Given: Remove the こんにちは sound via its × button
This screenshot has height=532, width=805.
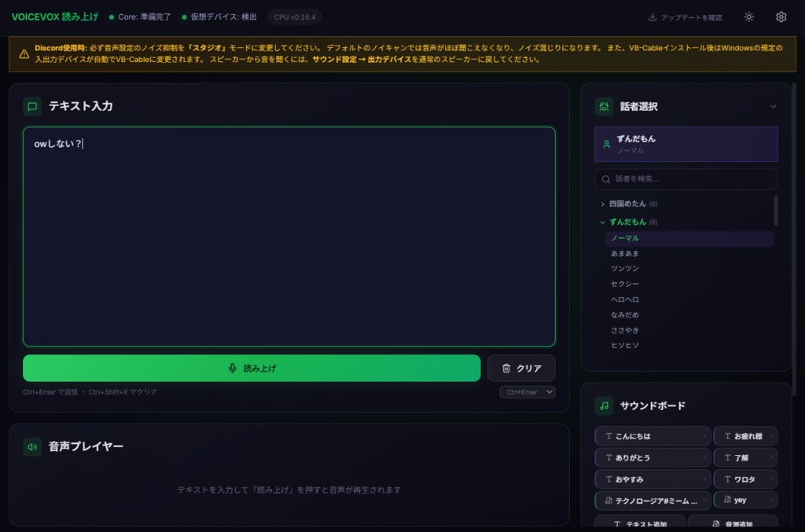Looking at the screenshot, I should (705, 435).
